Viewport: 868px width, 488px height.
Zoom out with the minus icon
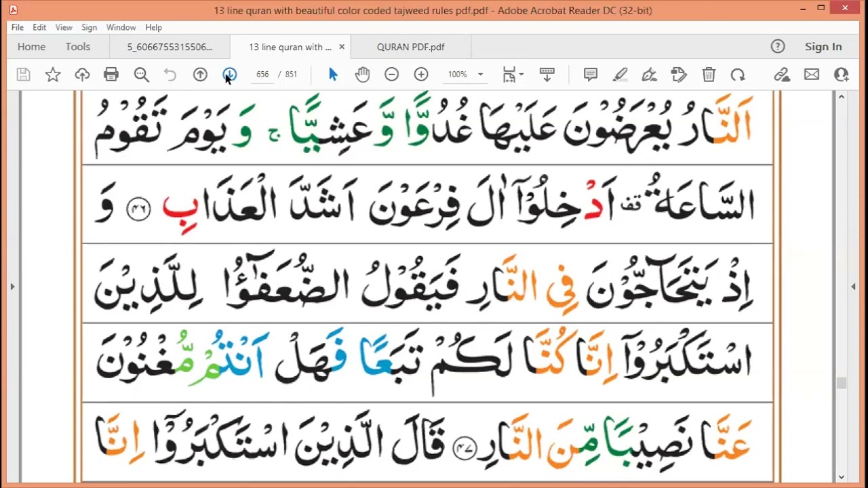tap(391, 75)
